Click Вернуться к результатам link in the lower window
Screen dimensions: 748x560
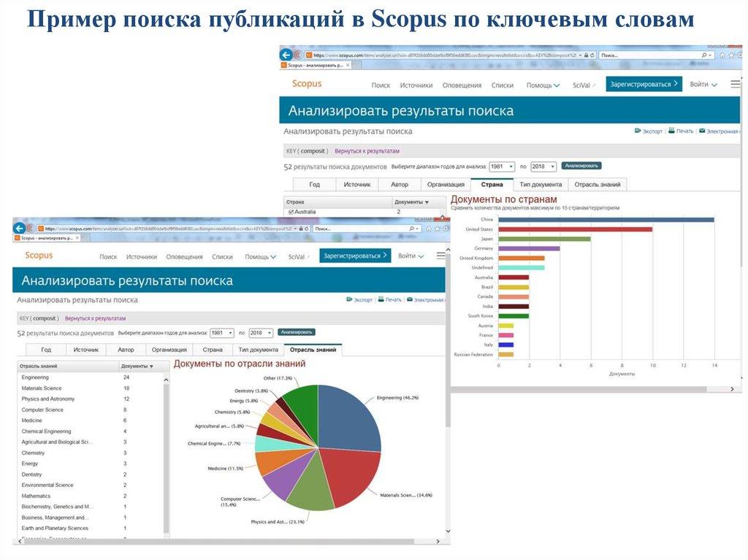coord(95,318)
